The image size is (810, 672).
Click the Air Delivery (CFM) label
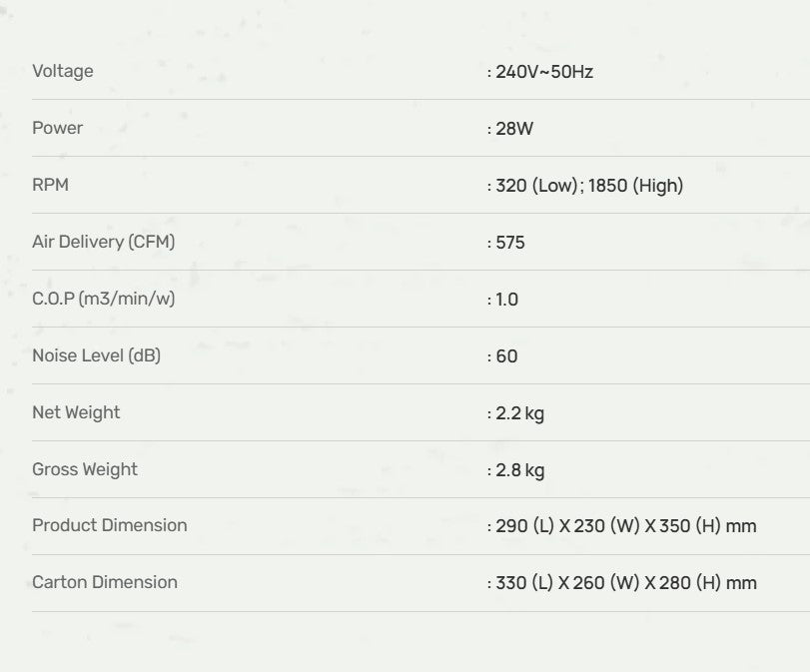[104, 242]
